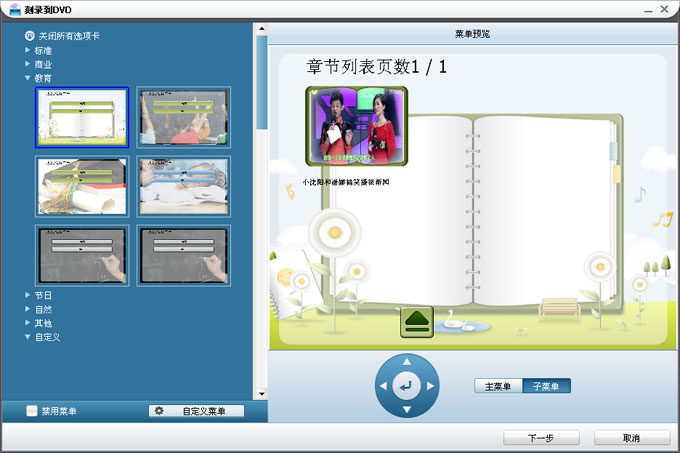Screen dimensions: 680x453
Task: Enable the 禁用菜单 checkbox
Action: click(x=32, y=411)
